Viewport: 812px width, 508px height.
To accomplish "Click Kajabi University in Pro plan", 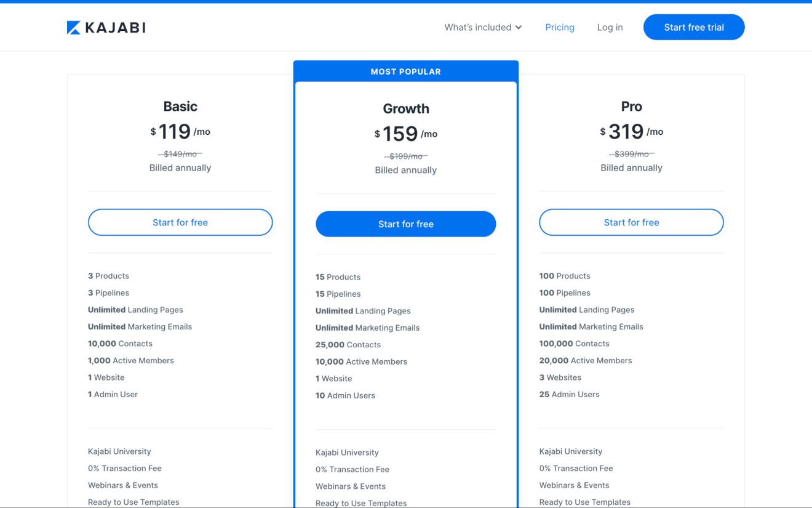I will 571,451.
